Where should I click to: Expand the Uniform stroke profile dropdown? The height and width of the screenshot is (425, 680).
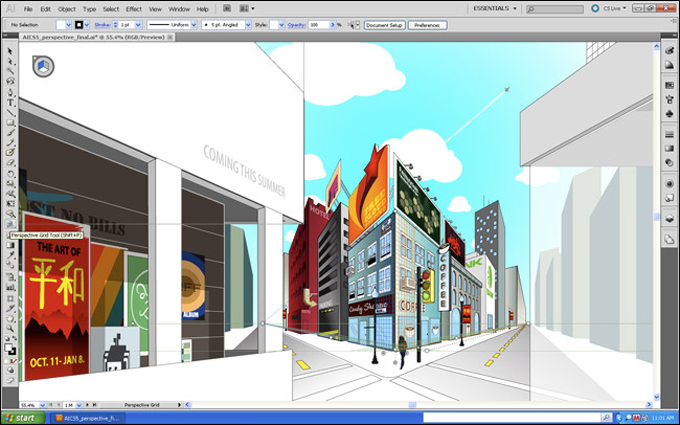(x=172, y=25)
